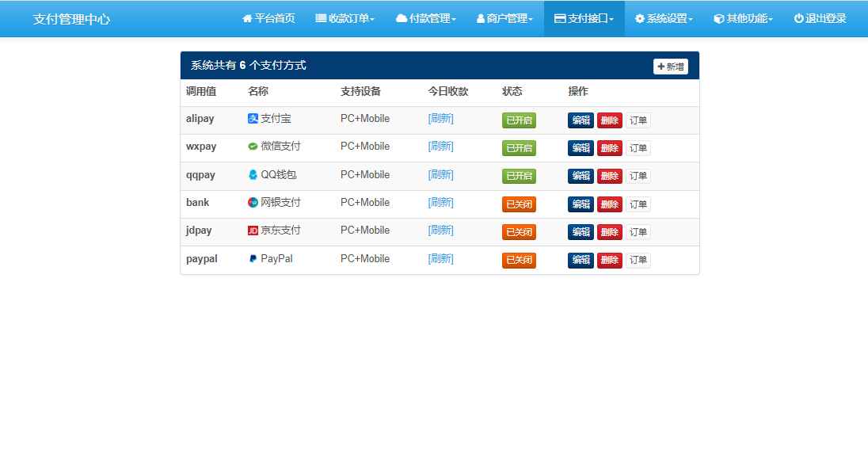Click the WeChat Pay 微信支付 icon

(253, 147)
